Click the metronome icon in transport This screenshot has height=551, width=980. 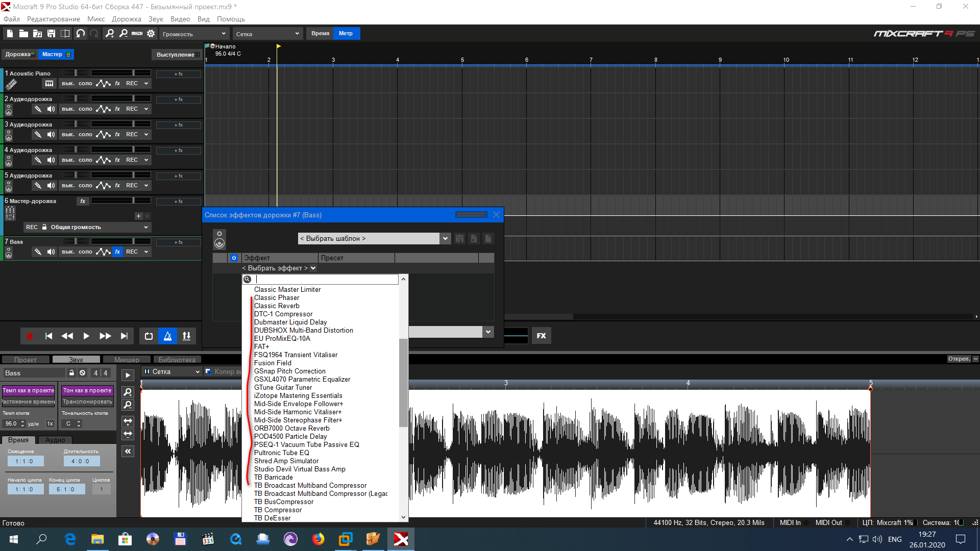(x=167, y=336)
